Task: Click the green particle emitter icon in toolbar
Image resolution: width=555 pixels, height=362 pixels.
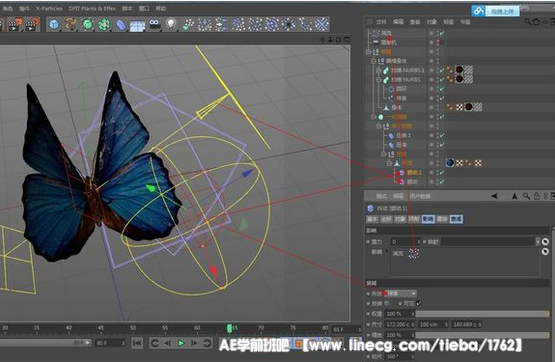Action: coord(188,24)
